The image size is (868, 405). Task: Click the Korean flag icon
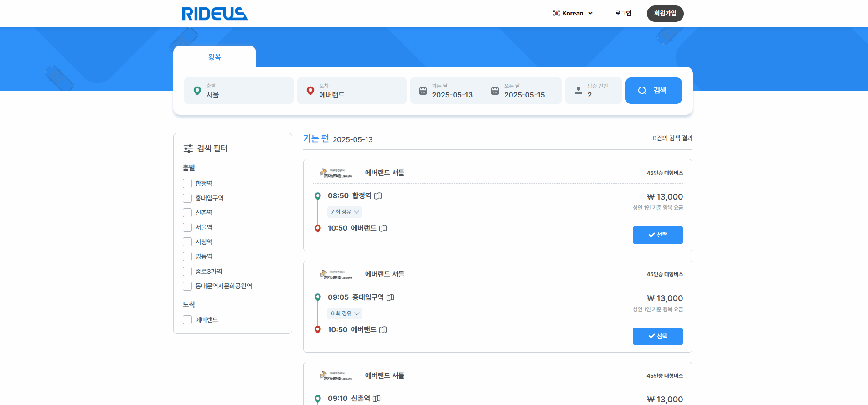click(556, 13)
